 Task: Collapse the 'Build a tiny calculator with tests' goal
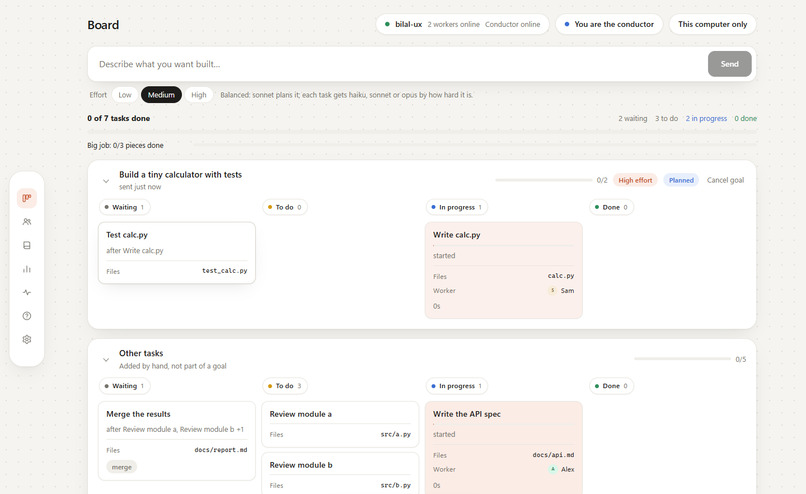click(106, 181)
